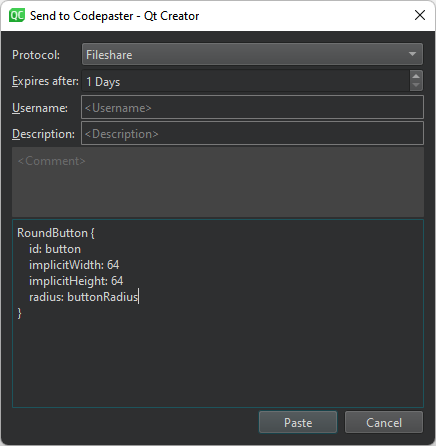The width and height of the screenshot is (436, 446).
Task: Click the code line 'implicitHeight: 64'
Action: tap(76, 281)
